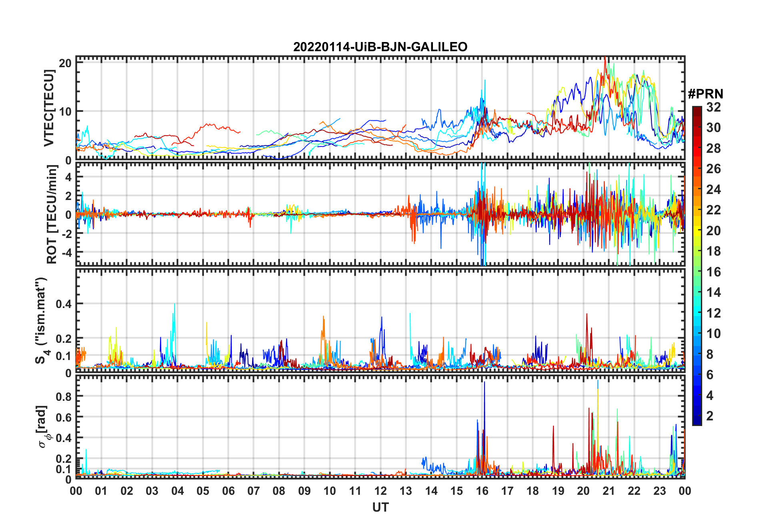
Task: Click colorbar tick label 32
Action: (x=713, y=107)
